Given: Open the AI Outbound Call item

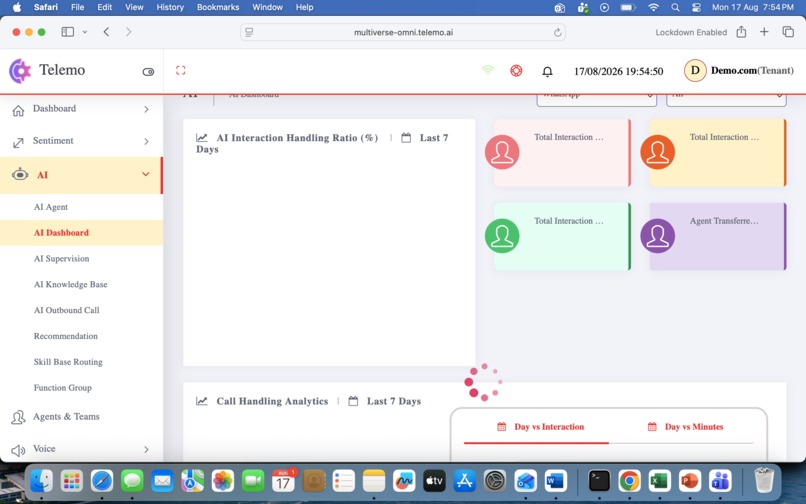Looking at the screenshot, I should point(67,310).
